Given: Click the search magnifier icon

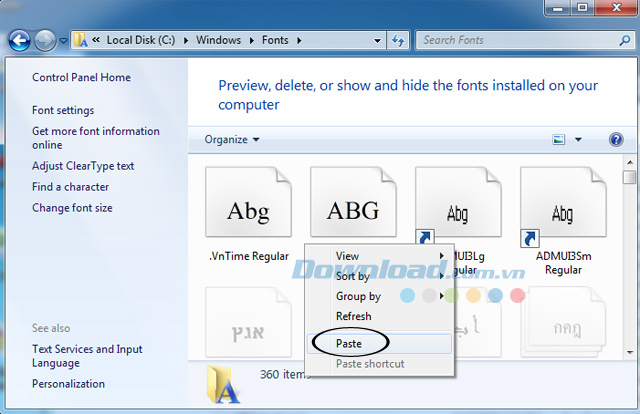Looking at the screenshot, I should (x=625, y=40).
